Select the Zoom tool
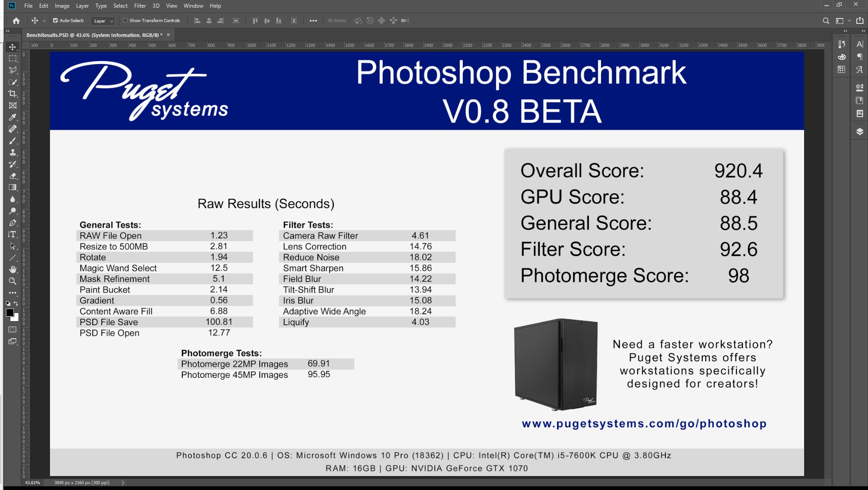Image resolution: width=868 pixels, height=490 pixels. coord(12,281)
